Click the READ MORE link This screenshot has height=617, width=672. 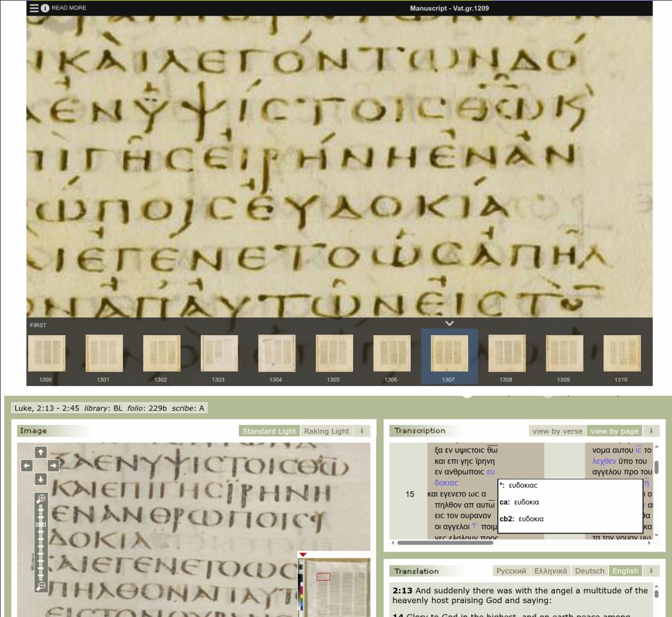click(x=69, y=8)
